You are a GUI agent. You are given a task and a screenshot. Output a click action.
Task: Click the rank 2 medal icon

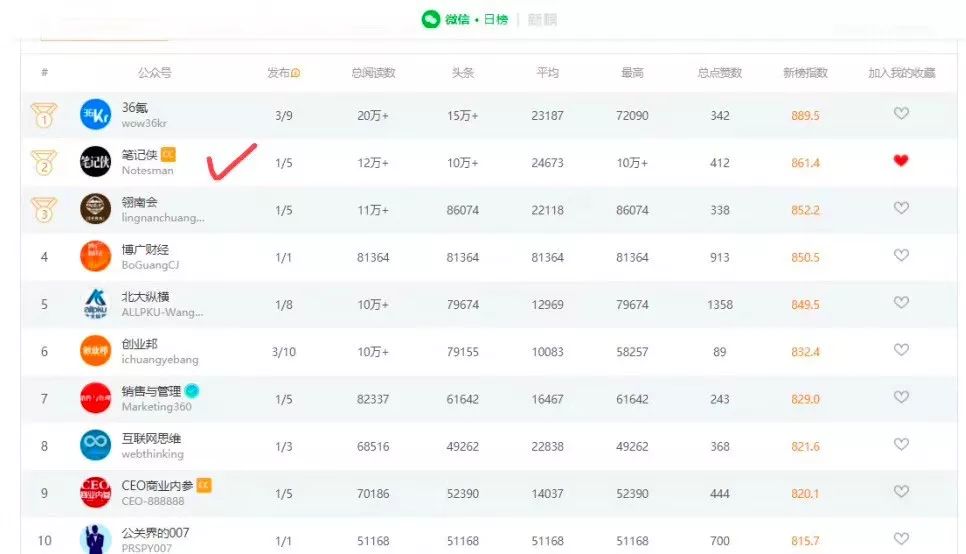pos(44,162)
